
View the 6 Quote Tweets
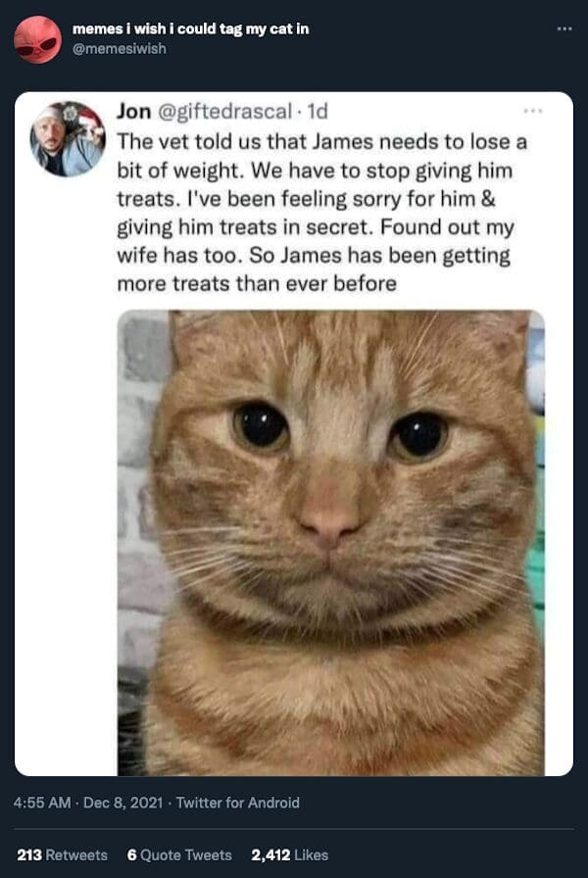pos(179,855)
